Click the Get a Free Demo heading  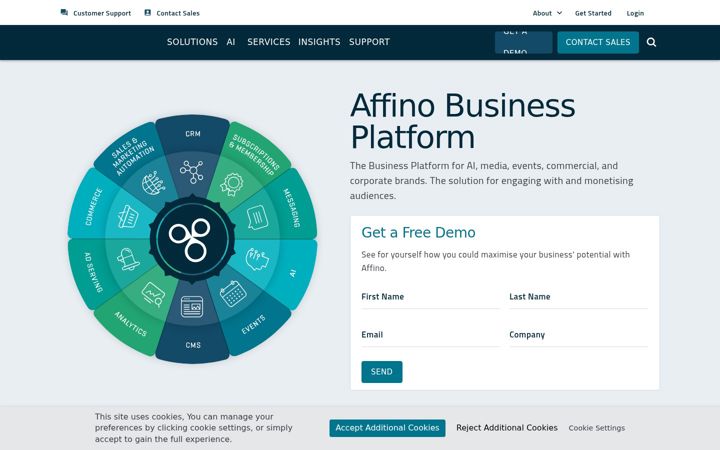click(x=418, y=232)
